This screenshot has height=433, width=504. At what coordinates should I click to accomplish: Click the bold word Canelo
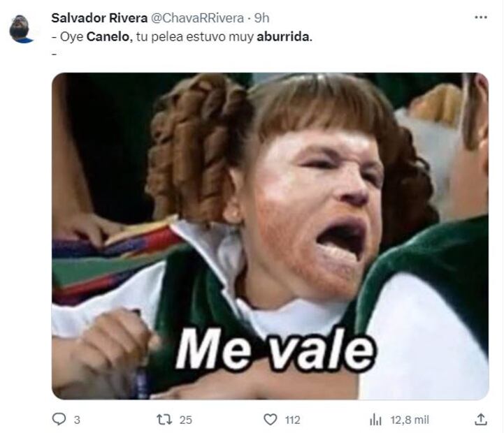(109, 36)
